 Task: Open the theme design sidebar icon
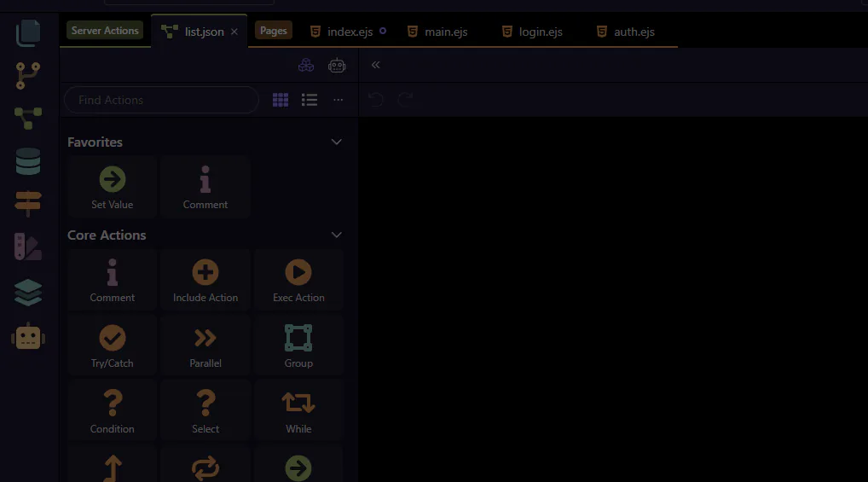28,247
